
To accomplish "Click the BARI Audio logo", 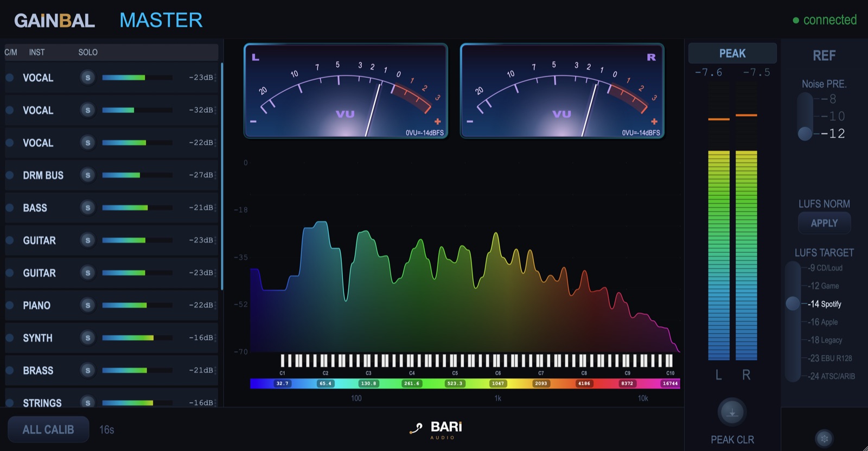I will click(436, 429).
